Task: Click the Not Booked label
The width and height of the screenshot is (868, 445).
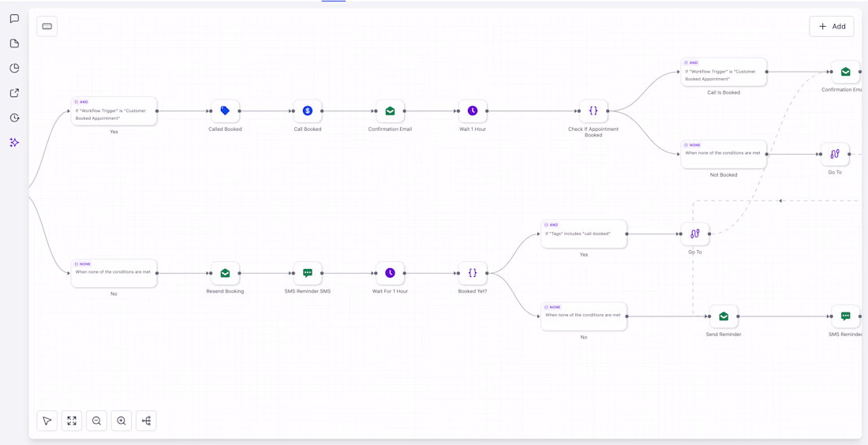Action: (x=724, y=175)
